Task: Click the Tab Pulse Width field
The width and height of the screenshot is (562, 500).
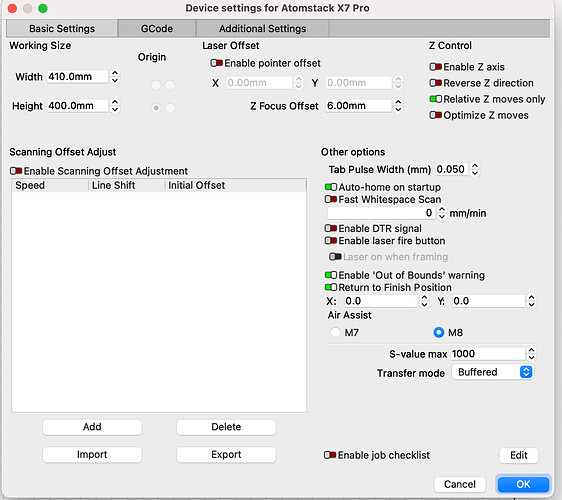Action: point(451,169)
